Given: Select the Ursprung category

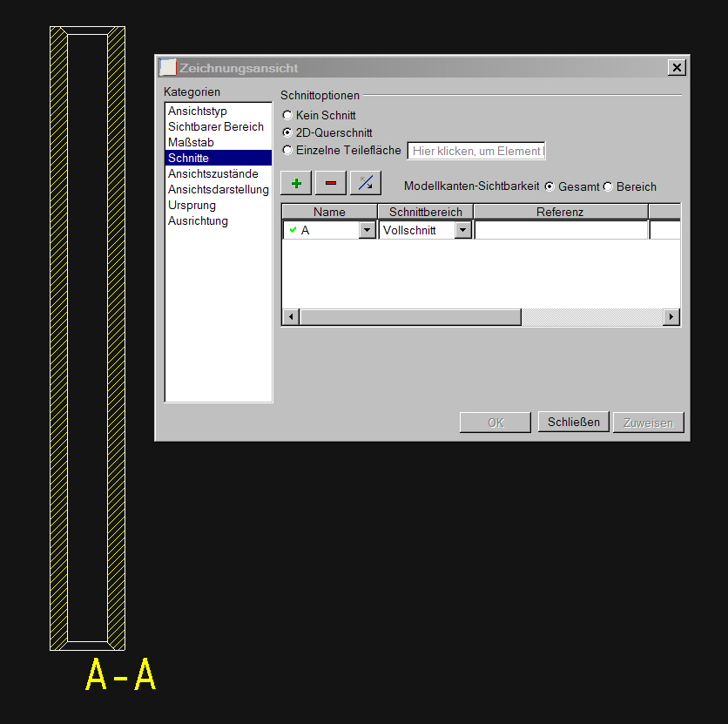Looking at the screenshot, I should (219, 206).
